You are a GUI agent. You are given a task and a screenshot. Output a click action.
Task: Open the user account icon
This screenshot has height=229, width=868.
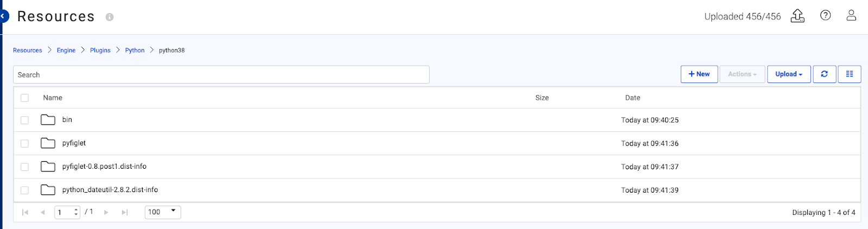click(x=851, y=16)
